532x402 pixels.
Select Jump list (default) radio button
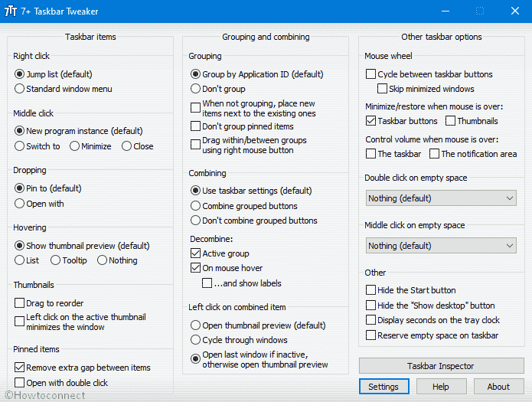(x=20, y=74)
